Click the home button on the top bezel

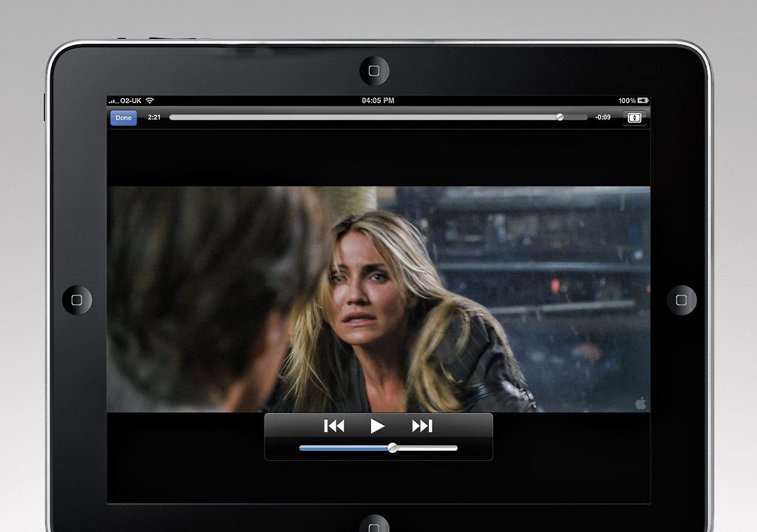pyautogui.click(x=374, y=71)
